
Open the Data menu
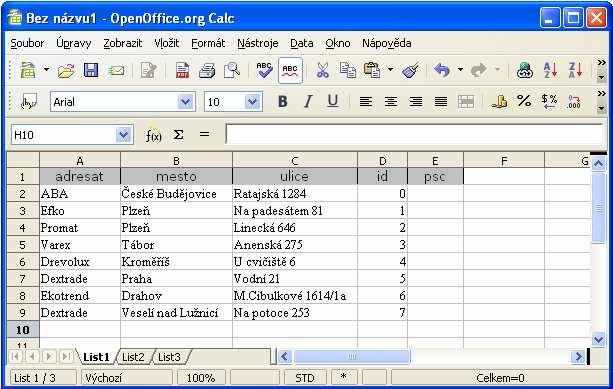[x=301, y=43]
